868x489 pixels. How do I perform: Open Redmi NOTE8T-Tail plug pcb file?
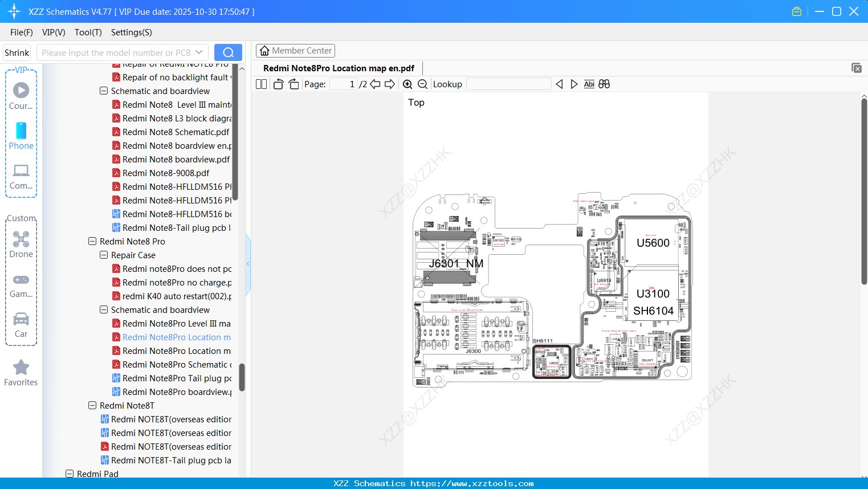[166, 461]
